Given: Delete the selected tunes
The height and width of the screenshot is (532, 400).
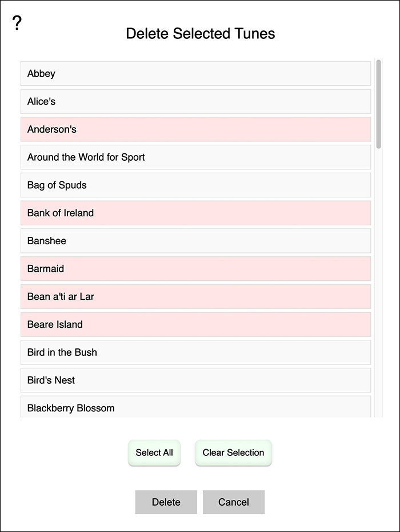Looking at the screenshot, I should [166, 502].
